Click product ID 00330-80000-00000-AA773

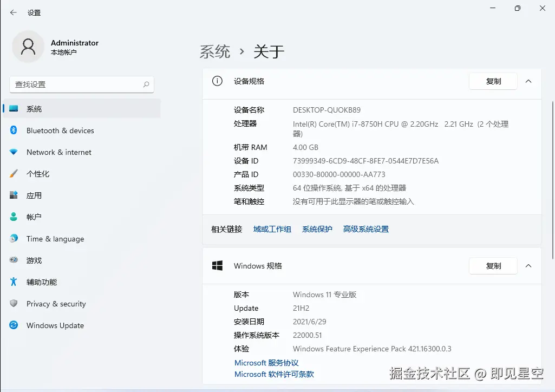(339, 174)
